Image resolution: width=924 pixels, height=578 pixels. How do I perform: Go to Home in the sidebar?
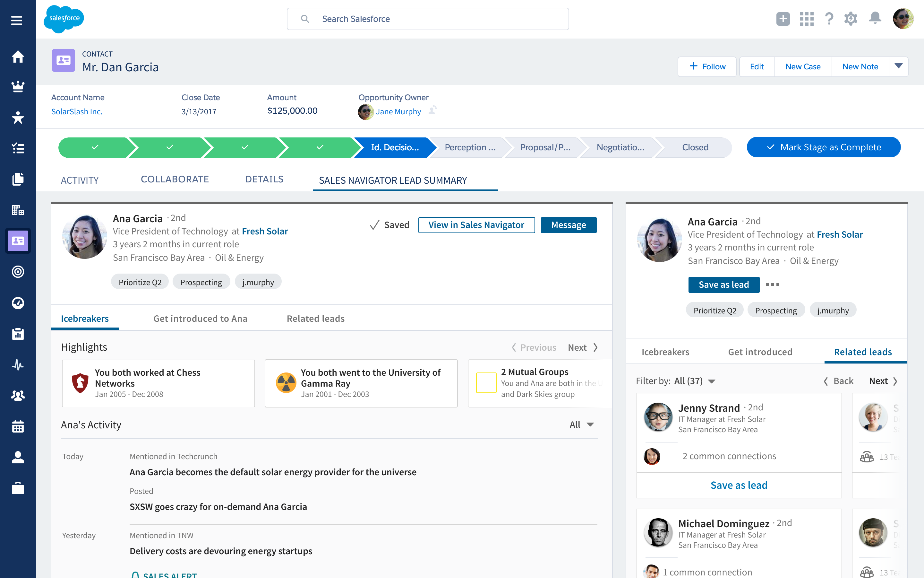[18, 57]
